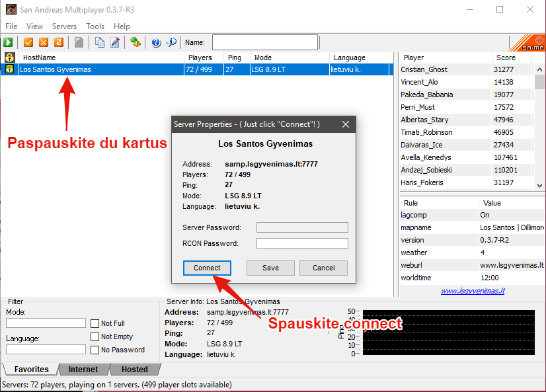Screen dimensions: 546x392
Task: Click the orange X Delete Server icon
Action: (x=44, y=42)
